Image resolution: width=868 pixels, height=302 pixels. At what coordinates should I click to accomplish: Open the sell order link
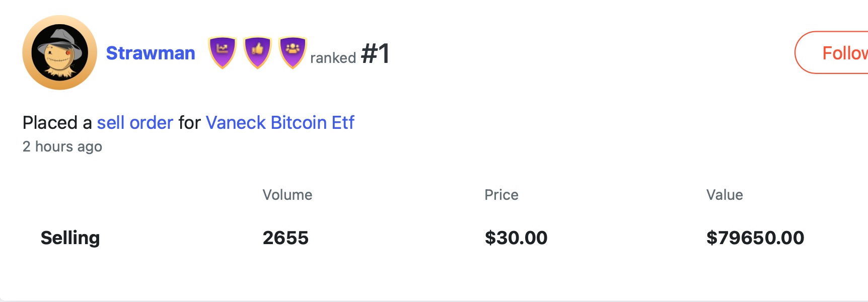[135, 122]
